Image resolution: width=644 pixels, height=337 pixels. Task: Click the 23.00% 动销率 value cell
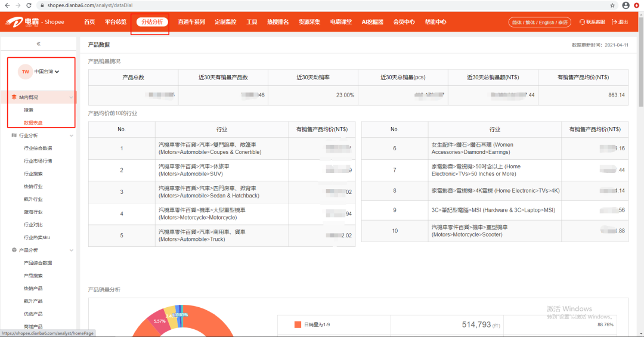312,95
